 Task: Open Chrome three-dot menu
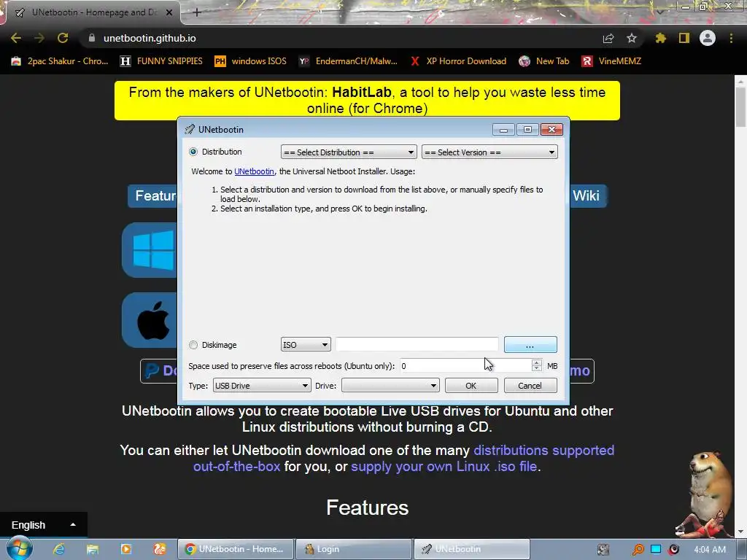pyautogui.click(x=731, y=38)
